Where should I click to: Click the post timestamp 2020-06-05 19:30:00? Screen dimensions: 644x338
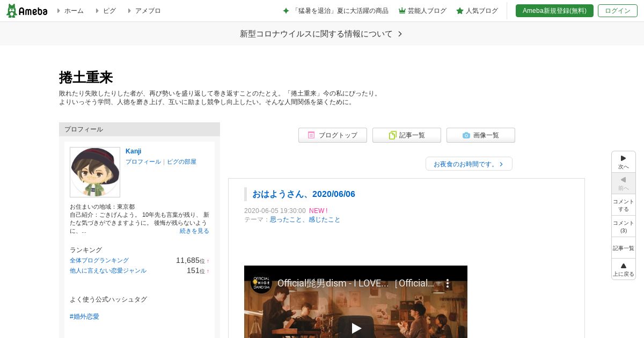(275, 211)
